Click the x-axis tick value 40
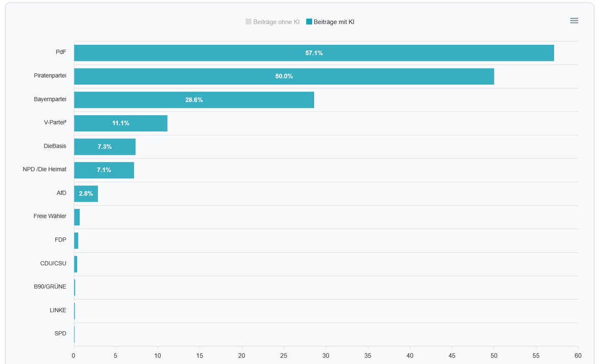This screenshot has width=613, height=364. coord(410,355)
